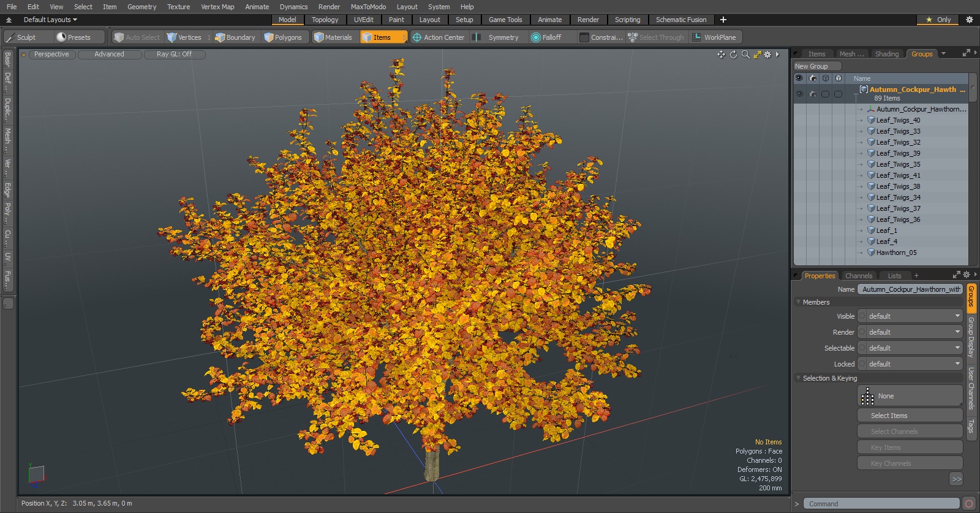Open the Visible default dropdown

point(910,316)
